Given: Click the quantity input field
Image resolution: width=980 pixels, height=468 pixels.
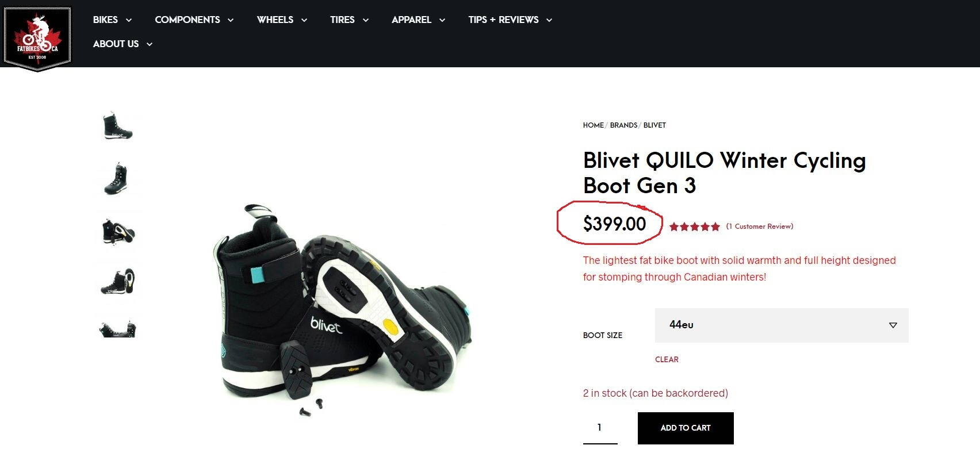Looking at the screenshot, I should point(600,428).
